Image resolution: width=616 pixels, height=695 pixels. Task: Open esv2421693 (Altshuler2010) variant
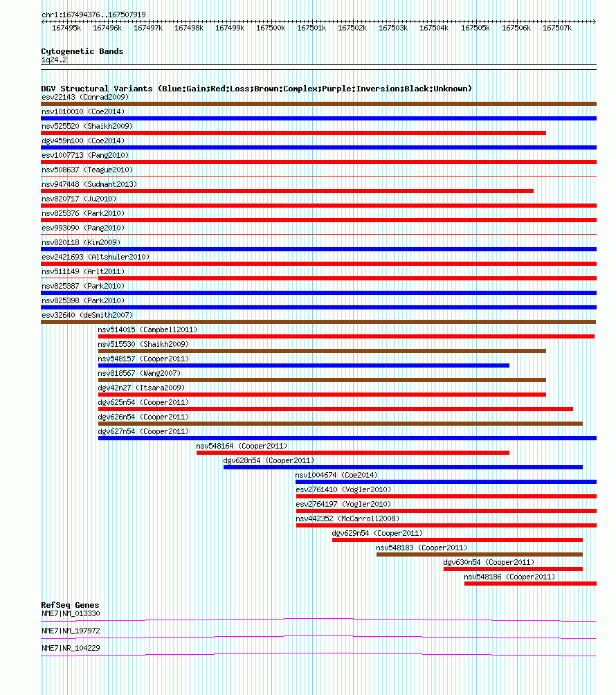click(x=96, y=257)
